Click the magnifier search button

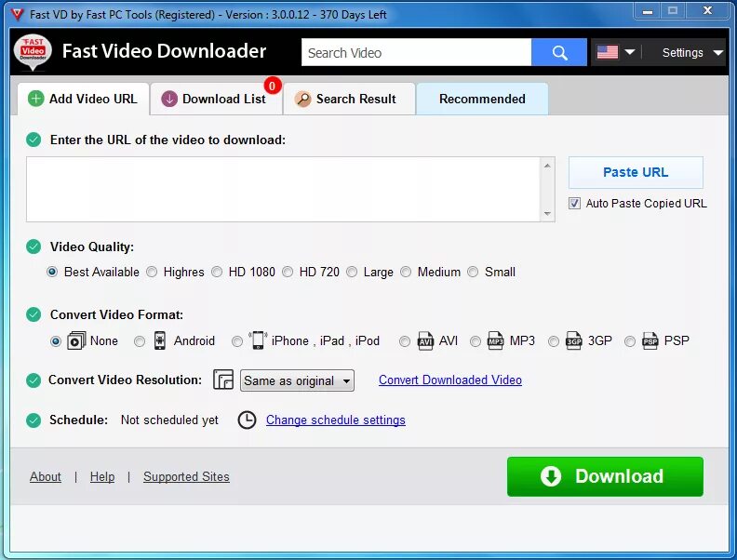pos(559,52)
